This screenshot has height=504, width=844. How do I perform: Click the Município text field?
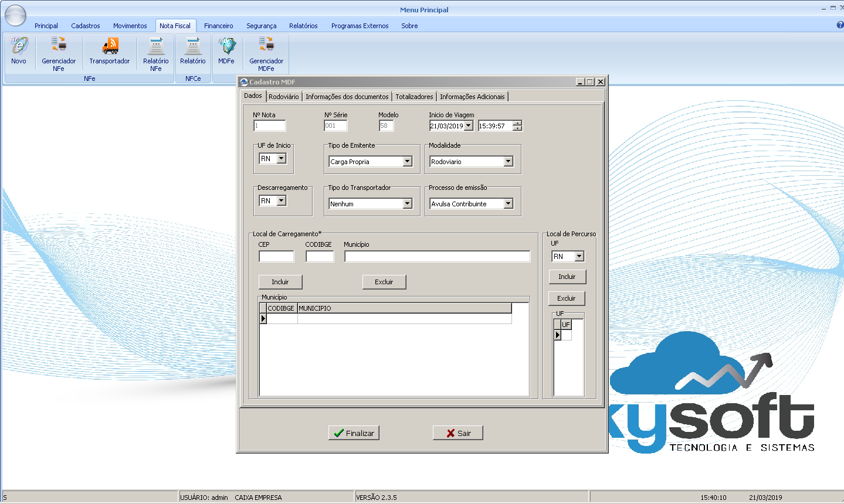438,256
